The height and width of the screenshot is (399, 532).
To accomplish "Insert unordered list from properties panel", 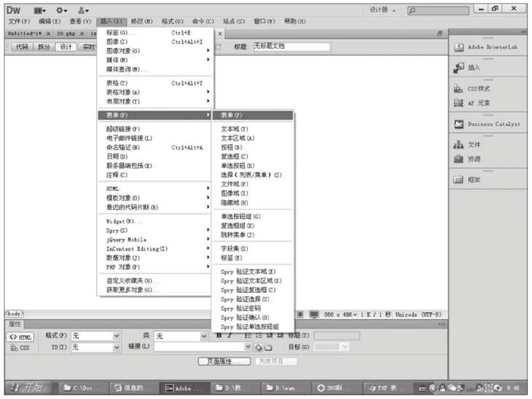I will (248, 336).
